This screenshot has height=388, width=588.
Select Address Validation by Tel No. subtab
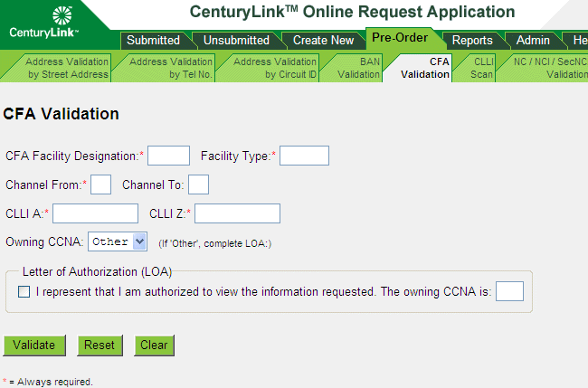tap(171, 68)
